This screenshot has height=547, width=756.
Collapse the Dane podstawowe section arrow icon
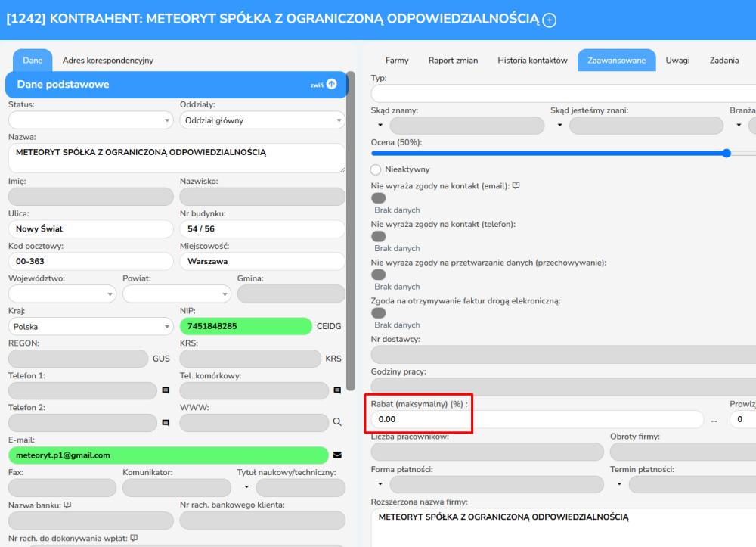[332, 84]
